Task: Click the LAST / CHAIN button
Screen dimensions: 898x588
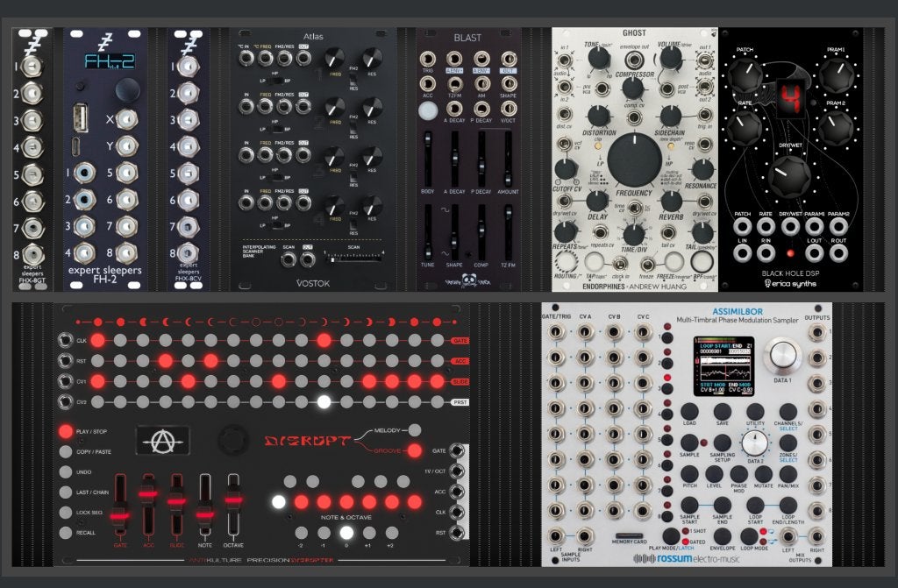Action: pyautogui.click(x=66, y=492)
